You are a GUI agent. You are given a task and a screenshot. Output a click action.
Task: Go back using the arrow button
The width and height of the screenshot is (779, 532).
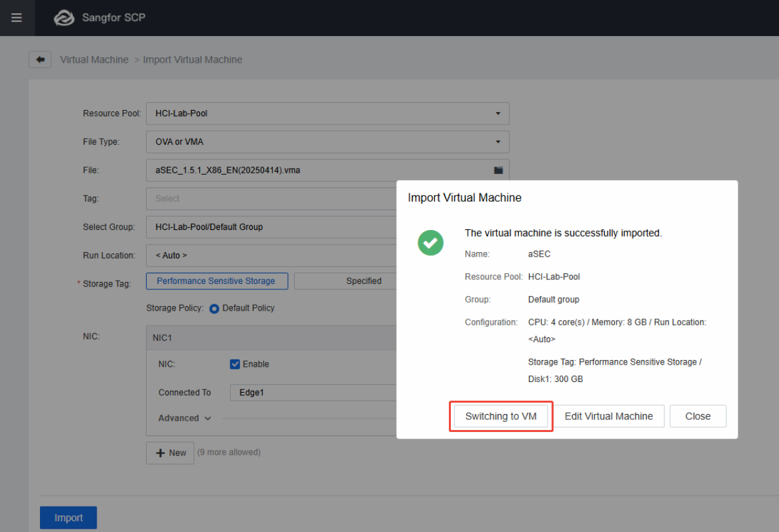click(x=40, y=59)
